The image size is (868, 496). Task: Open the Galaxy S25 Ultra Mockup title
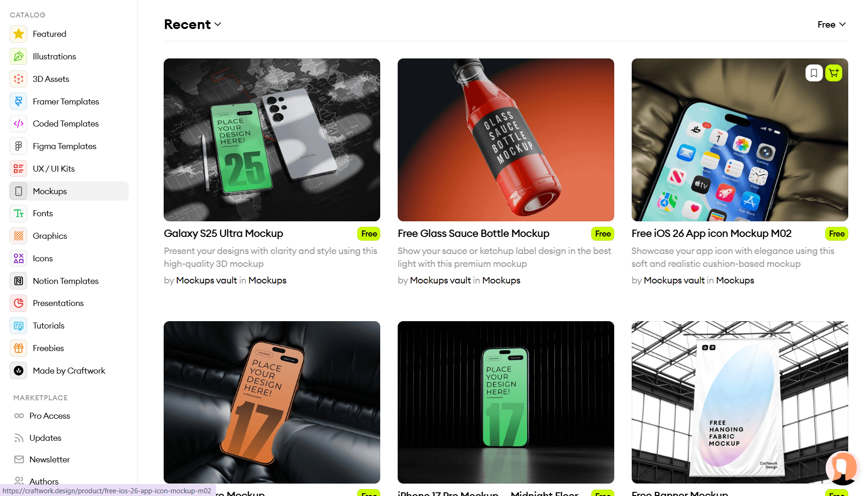(x=223, y=233)
